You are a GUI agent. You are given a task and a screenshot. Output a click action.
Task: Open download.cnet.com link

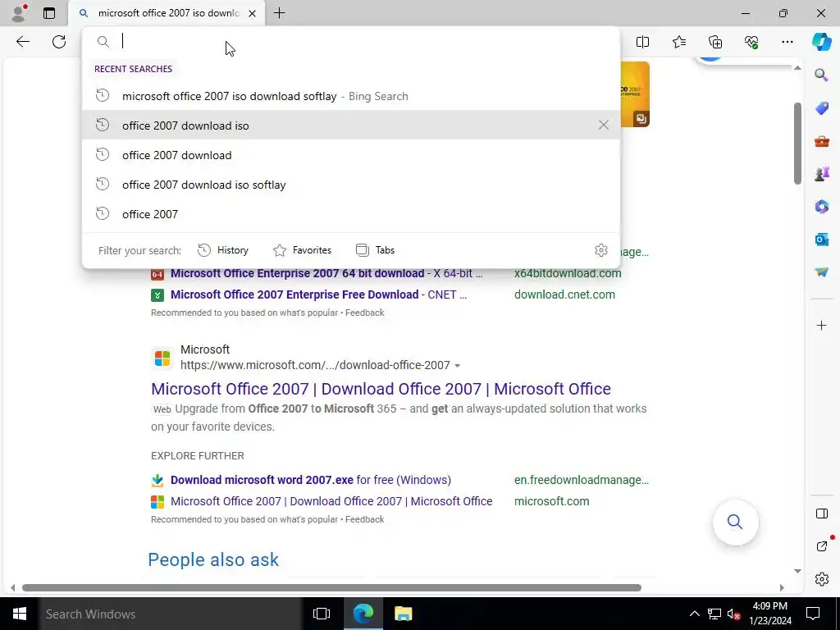pos(564,294)
